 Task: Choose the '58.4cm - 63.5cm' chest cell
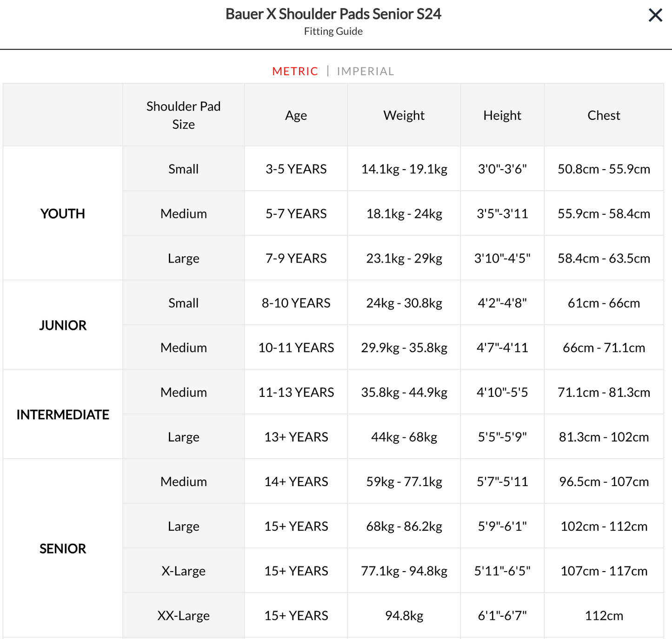click(604, 258)
